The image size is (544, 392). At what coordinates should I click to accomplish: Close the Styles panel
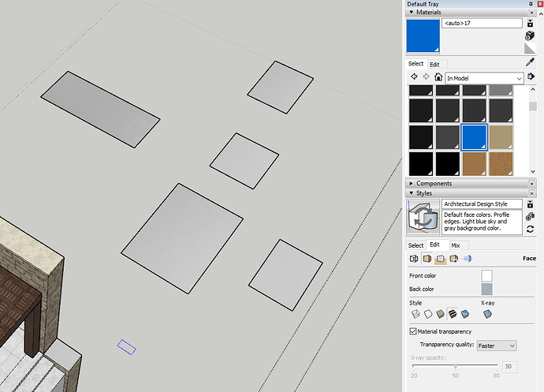[x=531, y=193]
